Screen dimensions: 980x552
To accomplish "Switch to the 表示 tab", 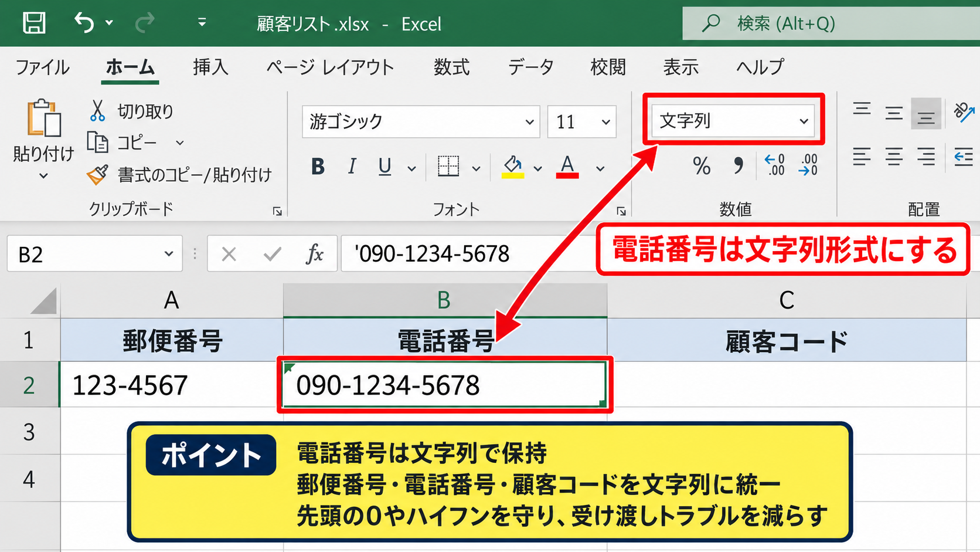I will pos(680,67).
